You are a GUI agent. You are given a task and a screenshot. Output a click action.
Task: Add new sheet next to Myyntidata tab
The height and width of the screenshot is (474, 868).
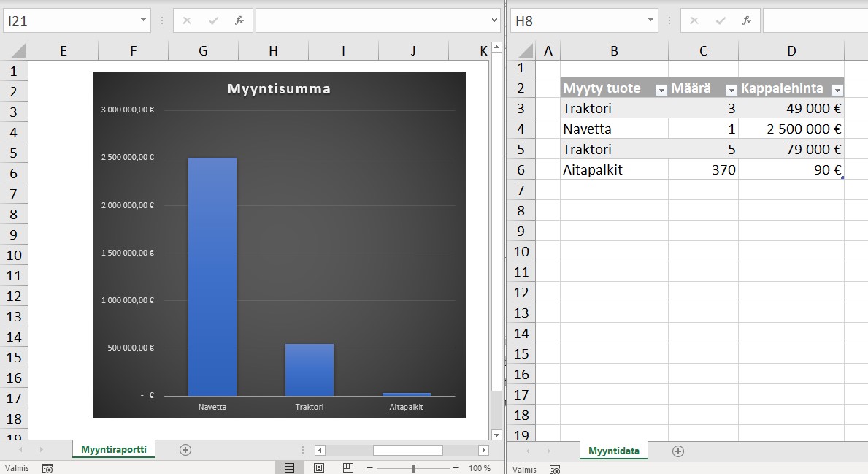pyautogui.click(x=678, y=451)
